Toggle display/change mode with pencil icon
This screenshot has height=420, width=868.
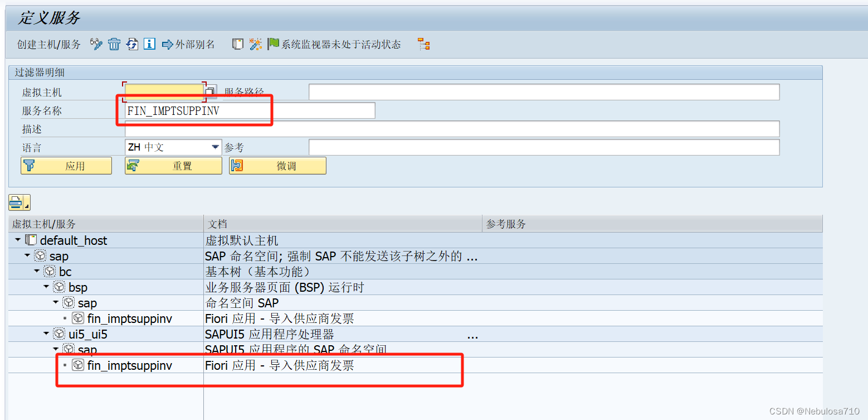pyautogui.click(x=95, y=44)
